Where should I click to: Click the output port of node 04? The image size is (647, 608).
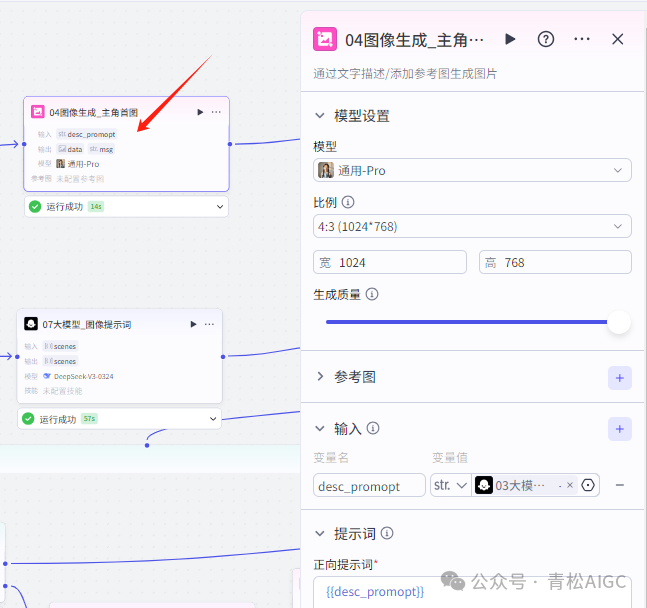coord(230,144)
